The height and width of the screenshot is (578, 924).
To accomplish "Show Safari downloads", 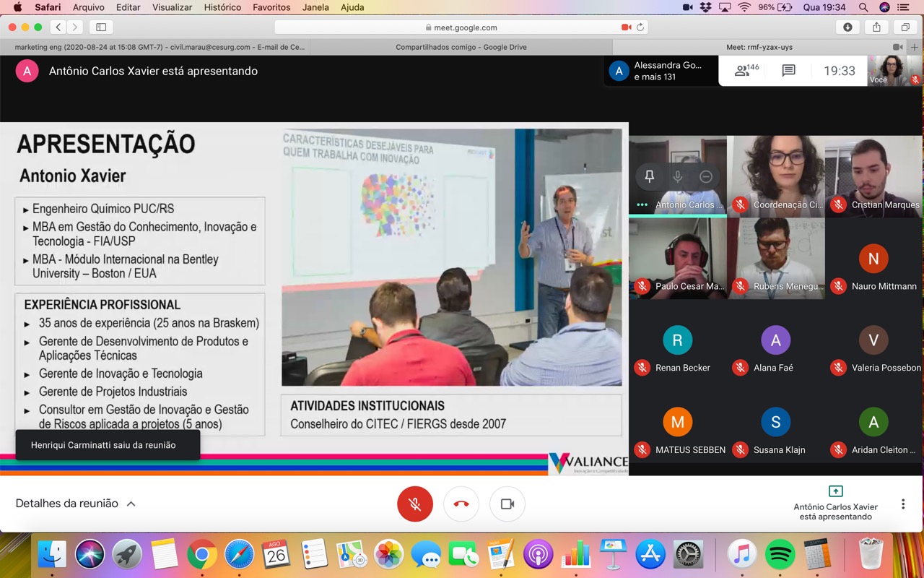I will tap(847, 27).
